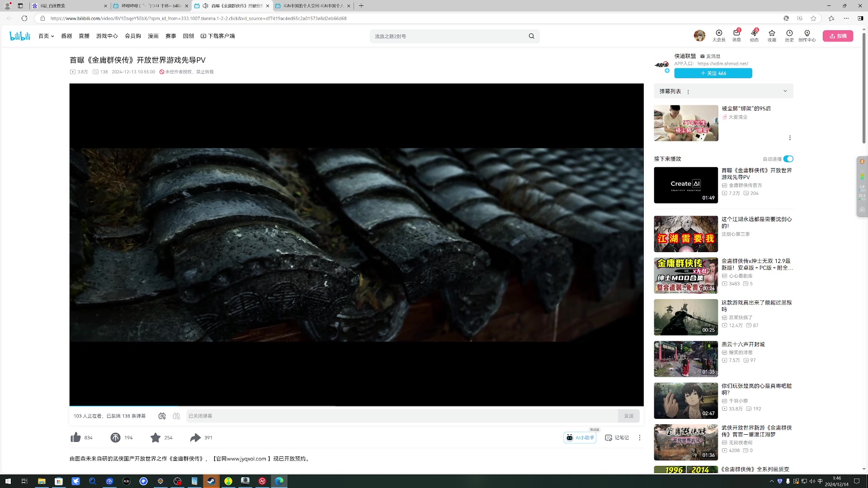This screenshot has height=488, width=868.
Task: Open uploader name 侠道联盟
Action: pos(685,56)
